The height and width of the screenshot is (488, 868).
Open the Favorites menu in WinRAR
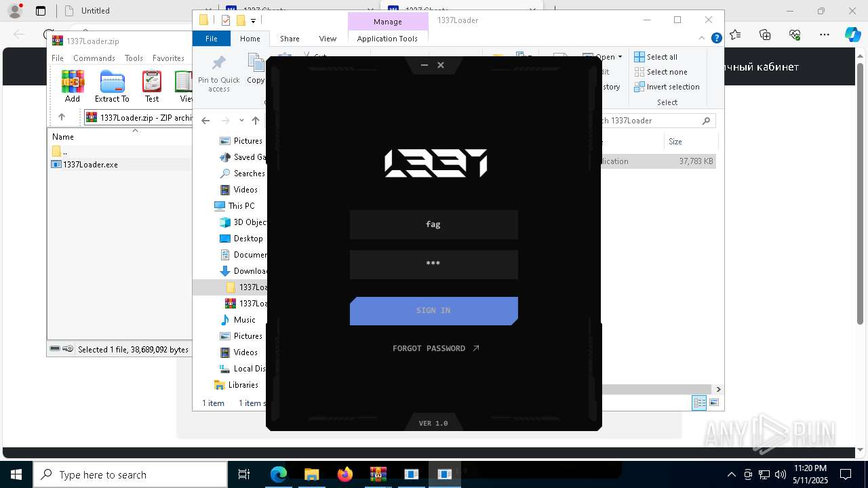168,58
